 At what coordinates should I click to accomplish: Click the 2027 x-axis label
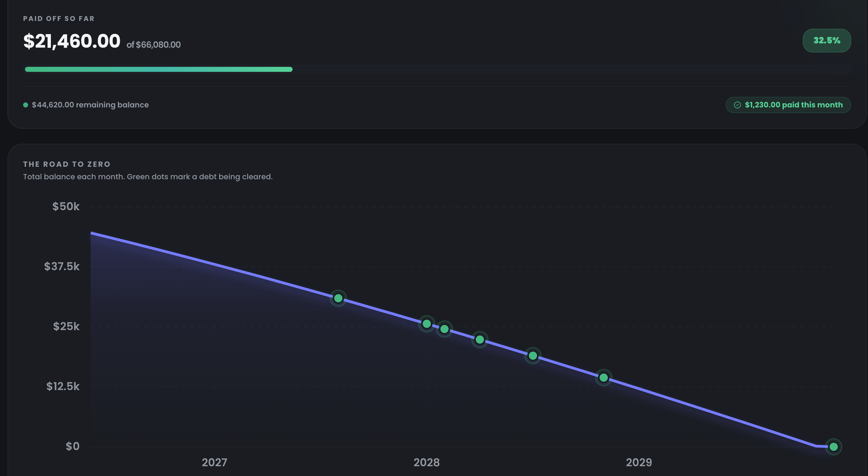coord(214,462)
